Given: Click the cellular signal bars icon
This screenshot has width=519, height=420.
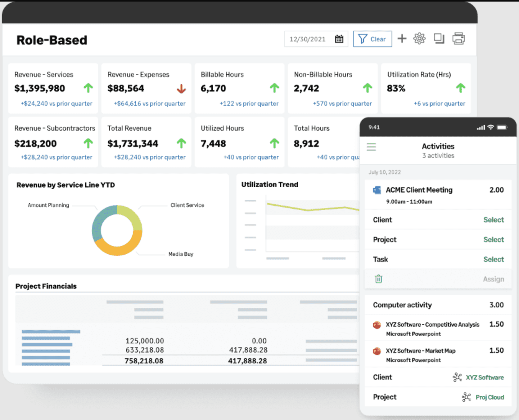Looking at the screenshot, I should [x=481, y=127].
